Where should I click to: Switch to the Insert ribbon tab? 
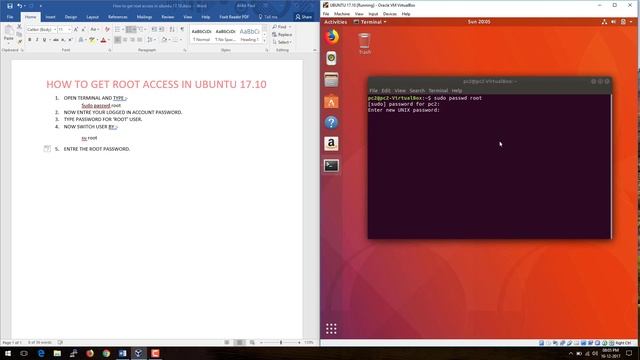click(50, 17)
